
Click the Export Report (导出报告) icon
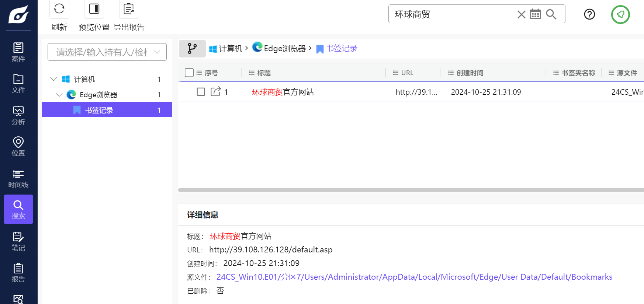point(129,9)
